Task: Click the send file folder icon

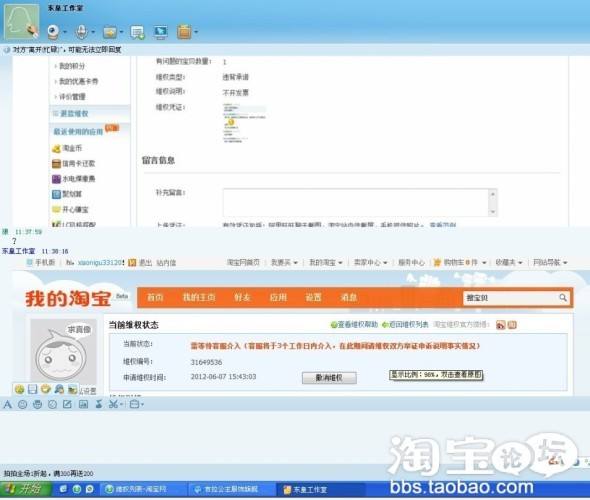Action: (110, 32)
